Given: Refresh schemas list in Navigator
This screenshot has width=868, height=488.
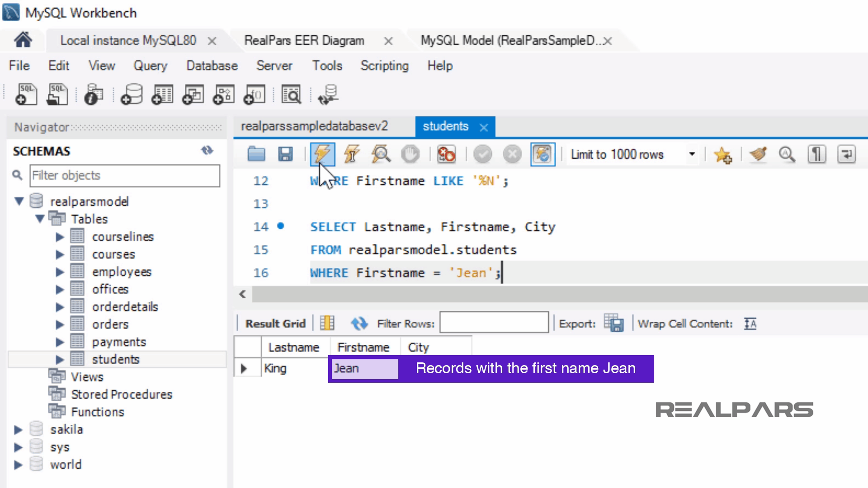Looking at the screenshot, I should [x=208, y=150].
